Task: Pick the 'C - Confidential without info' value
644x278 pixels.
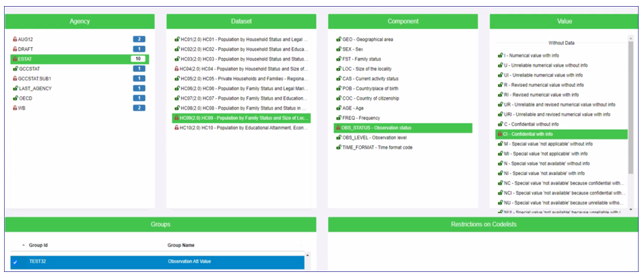Action: (531, 124)
